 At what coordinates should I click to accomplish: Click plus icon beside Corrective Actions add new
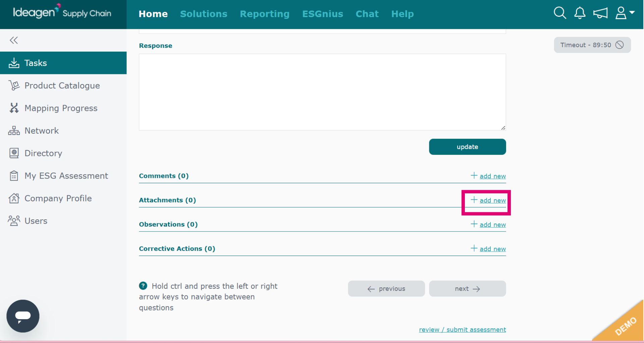click(x=474, y=248)
